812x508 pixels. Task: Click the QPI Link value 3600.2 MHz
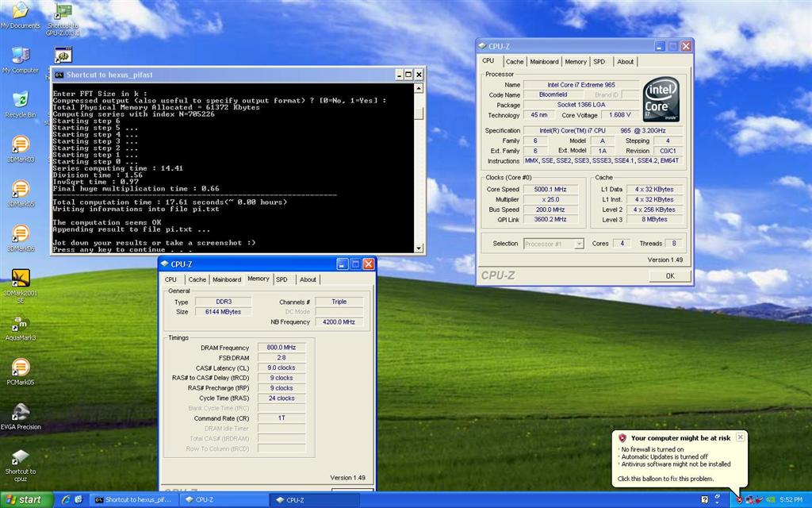click(550, 219)
